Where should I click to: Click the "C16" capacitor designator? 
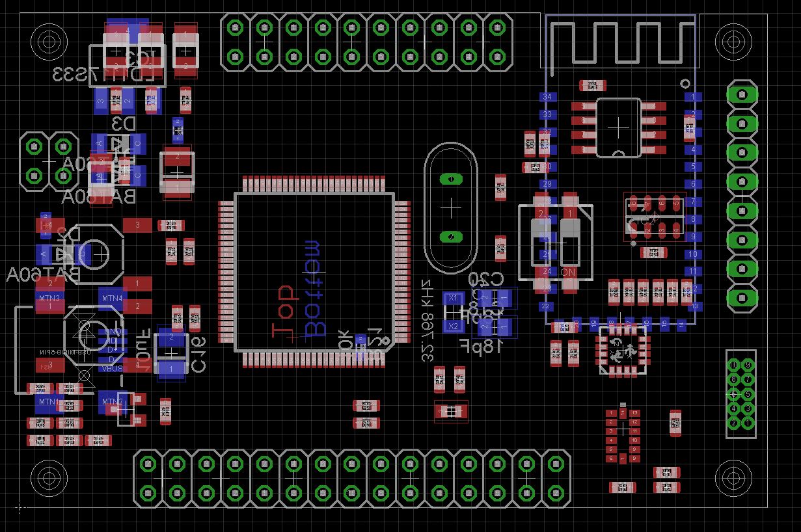[x=198, y=354]
